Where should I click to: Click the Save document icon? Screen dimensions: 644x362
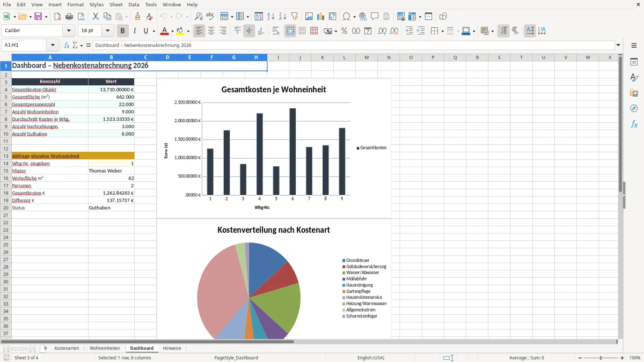[38, 17]
